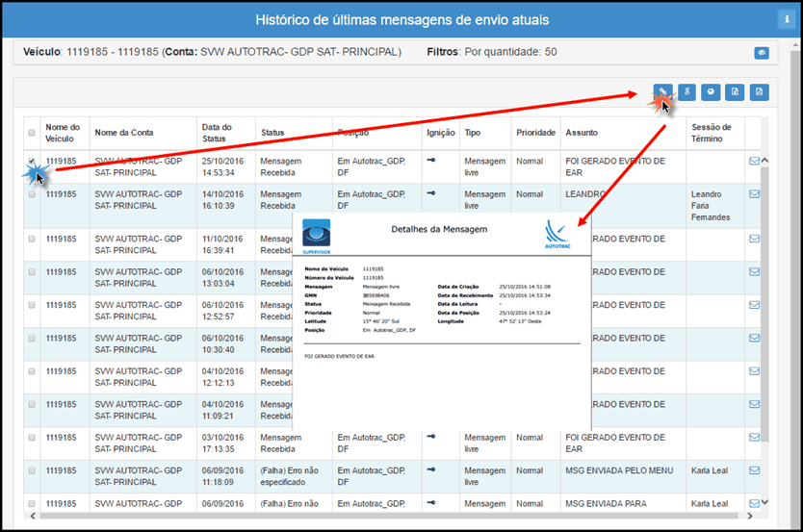
Task: Click the last document export icon in the toolbar
Action: click(759, 92)
